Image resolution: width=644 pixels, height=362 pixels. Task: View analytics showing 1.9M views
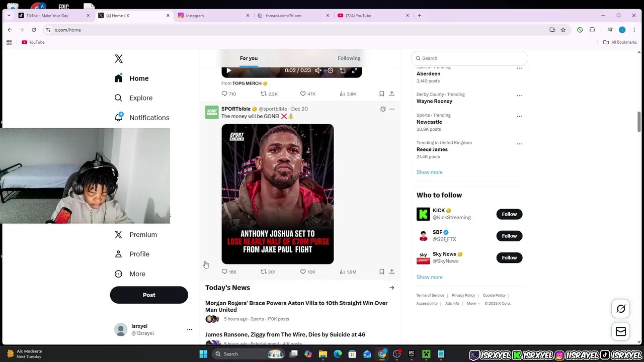point(348,272)
